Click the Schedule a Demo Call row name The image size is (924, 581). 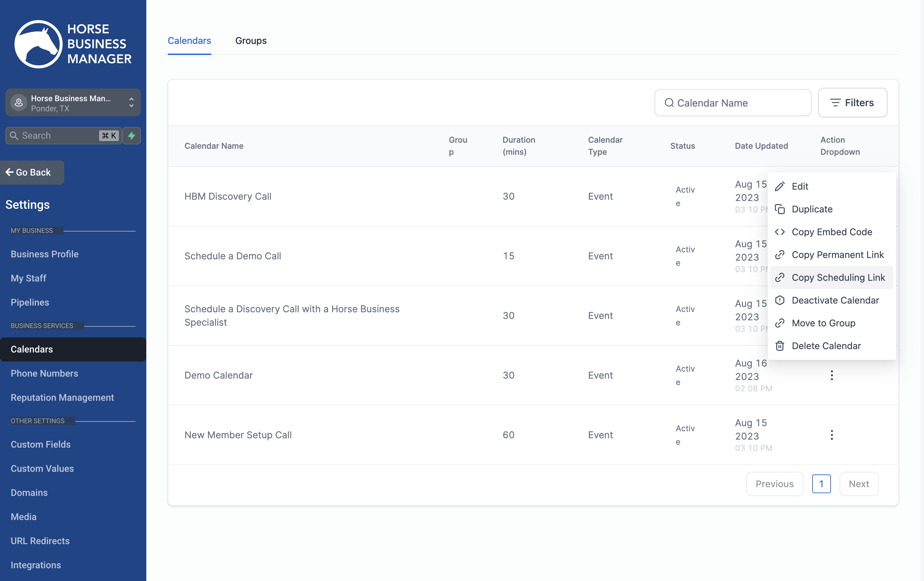(x=233, y=256)
